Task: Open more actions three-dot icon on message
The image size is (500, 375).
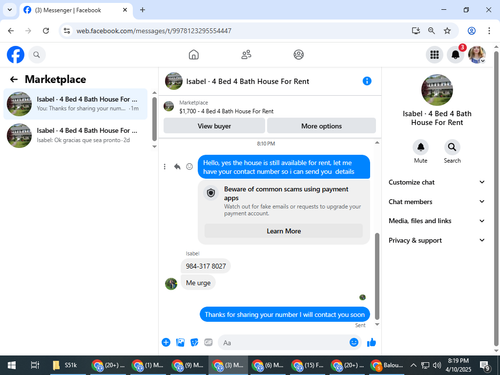Action: click(x=164, y=166)
